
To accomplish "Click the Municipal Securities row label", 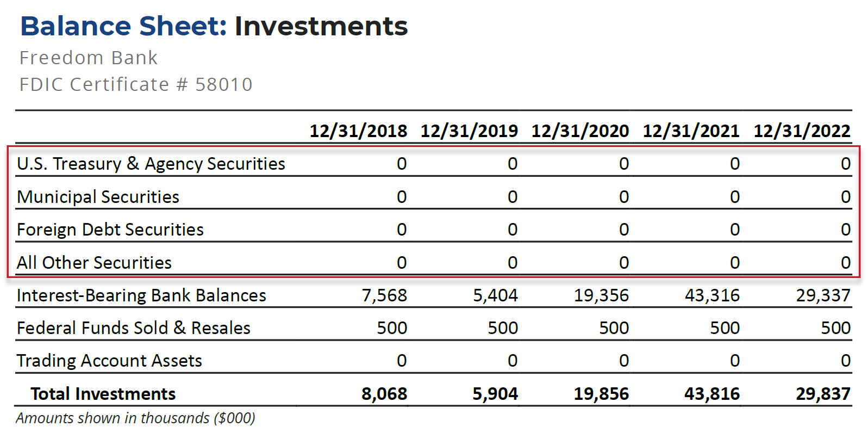I will [98, 197].
